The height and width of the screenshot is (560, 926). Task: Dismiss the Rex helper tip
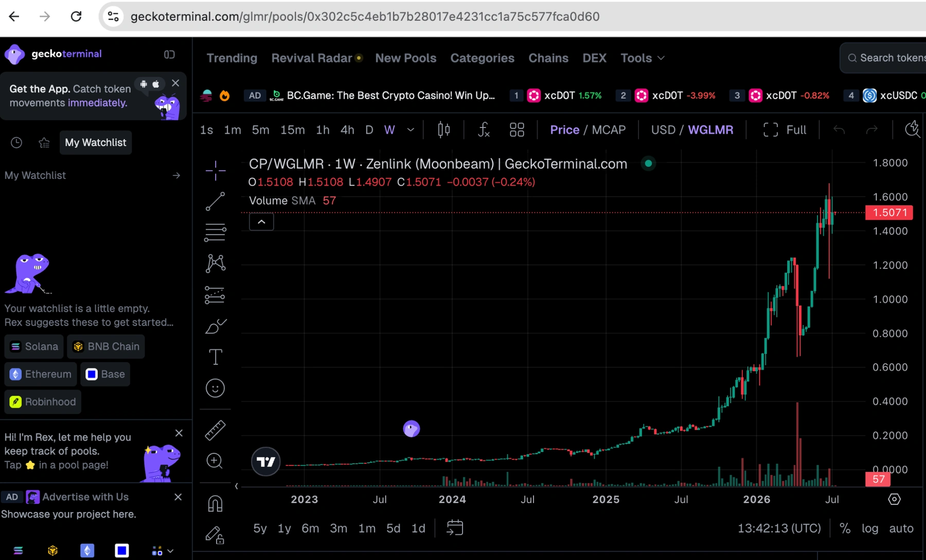[179, 433]
